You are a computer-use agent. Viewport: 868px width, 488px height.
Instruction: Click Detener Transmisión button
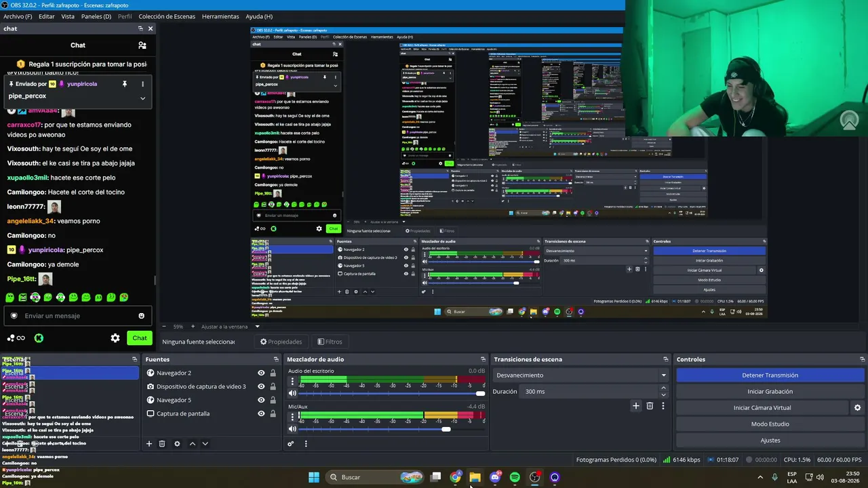point(770,375)
